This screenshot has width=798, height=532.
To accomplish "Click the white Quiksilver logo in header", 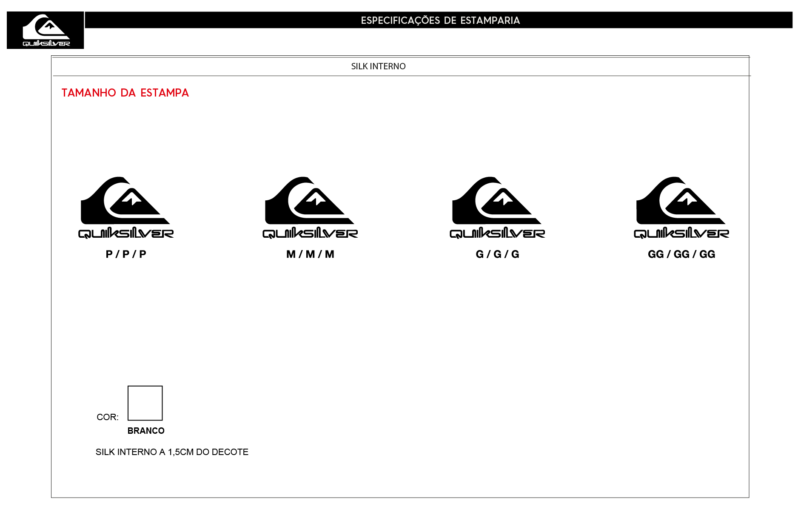I will tap(46, 30).
